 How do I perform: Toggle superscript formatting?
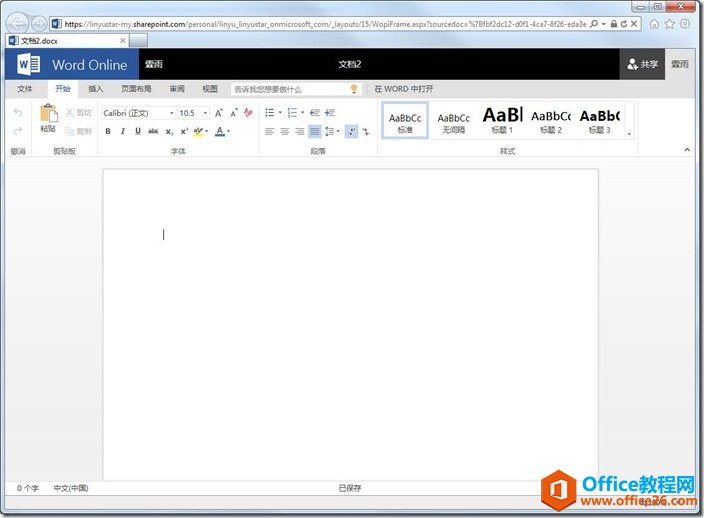coord(184,131)
